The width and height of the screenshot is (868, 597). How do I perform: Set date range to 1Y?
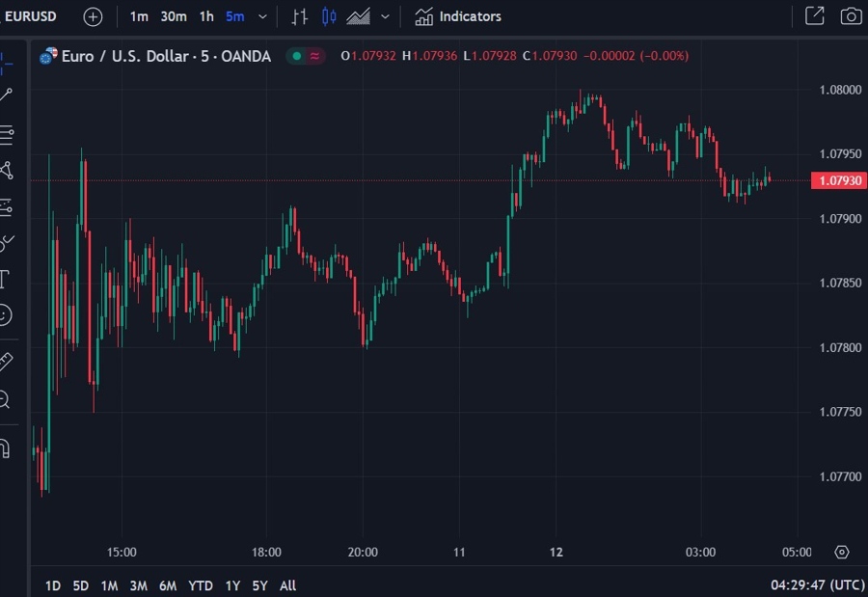[x=232, y=585]
